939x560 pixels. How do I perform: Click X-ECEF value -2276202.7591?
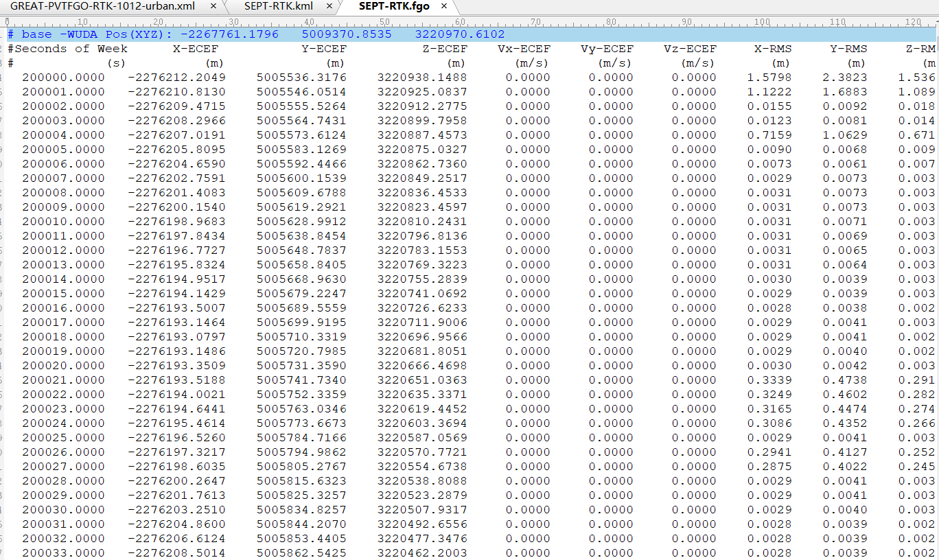(177, 178)
